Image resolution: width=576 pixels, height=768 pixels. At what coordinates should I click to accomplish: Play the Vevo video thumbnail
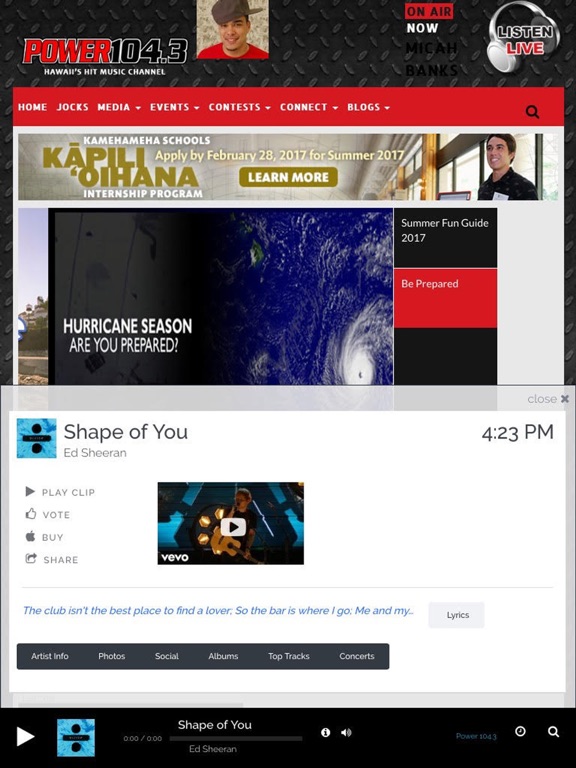click(x=231, y=523)
